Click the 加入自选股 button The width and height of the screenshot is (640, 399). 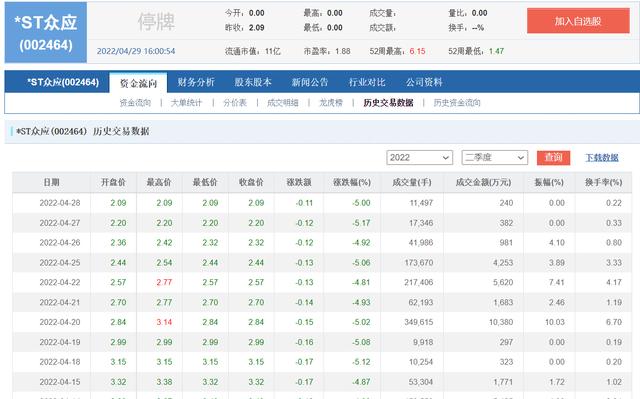(x=578, y=21)
